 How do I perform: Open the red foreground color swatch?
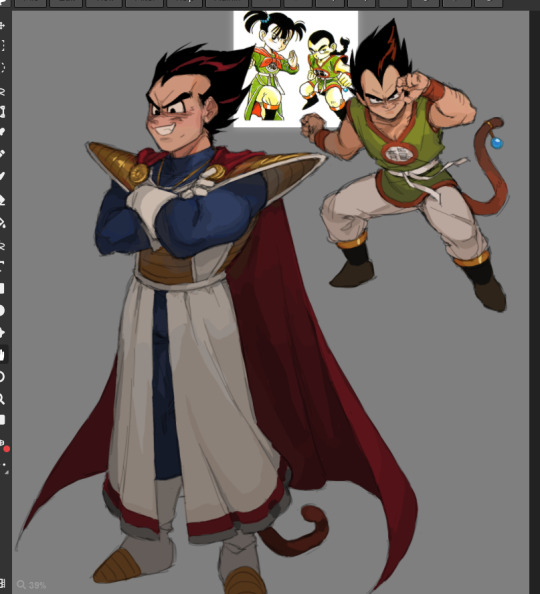point(6,449)
